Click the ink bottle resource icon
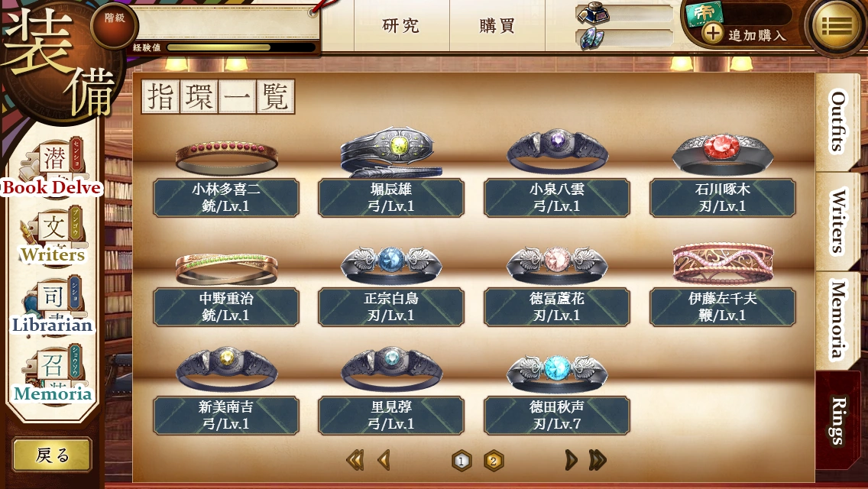Image resolution: width=868 pixels, height=489 pixels. click(593, 13)
